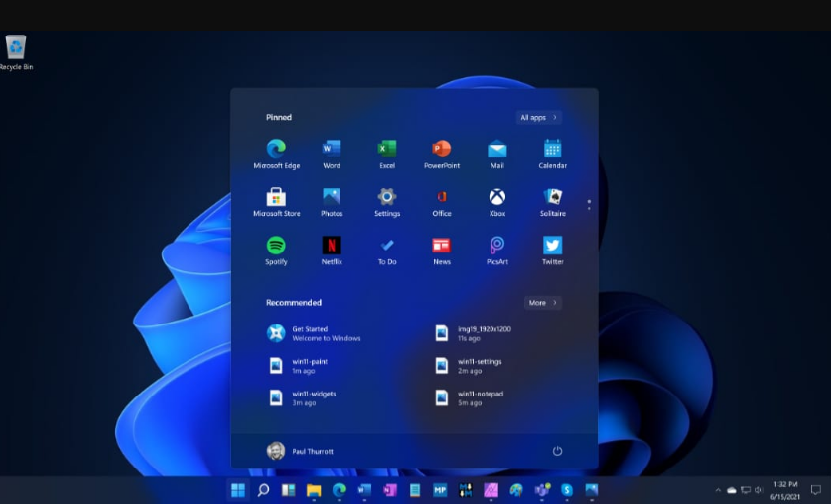Open the Solitaire pinned app
The image size is (831, 504).
click(552, 202)
